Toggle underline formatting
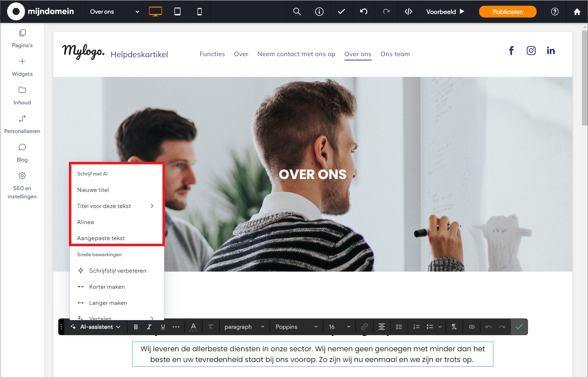Screen dimensions: 588x377 click(163, 327)
